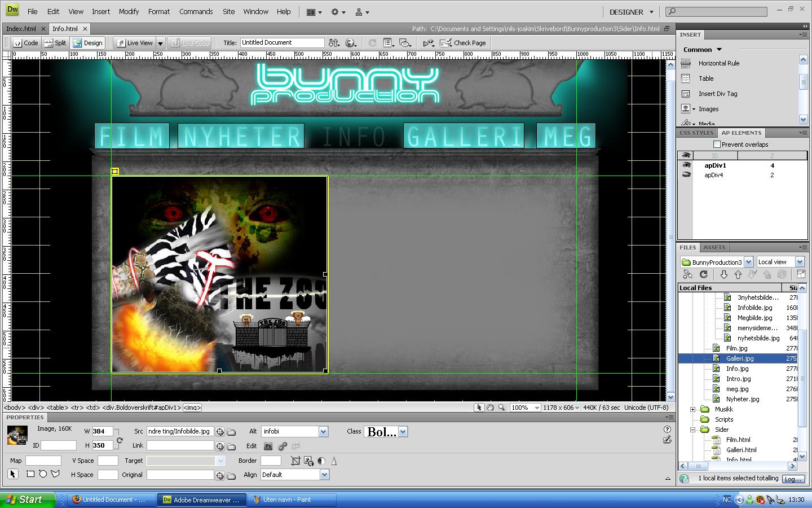Click the eye column header in AP Elements
This screenshot has height=508, width=812.
coord(686,155)
